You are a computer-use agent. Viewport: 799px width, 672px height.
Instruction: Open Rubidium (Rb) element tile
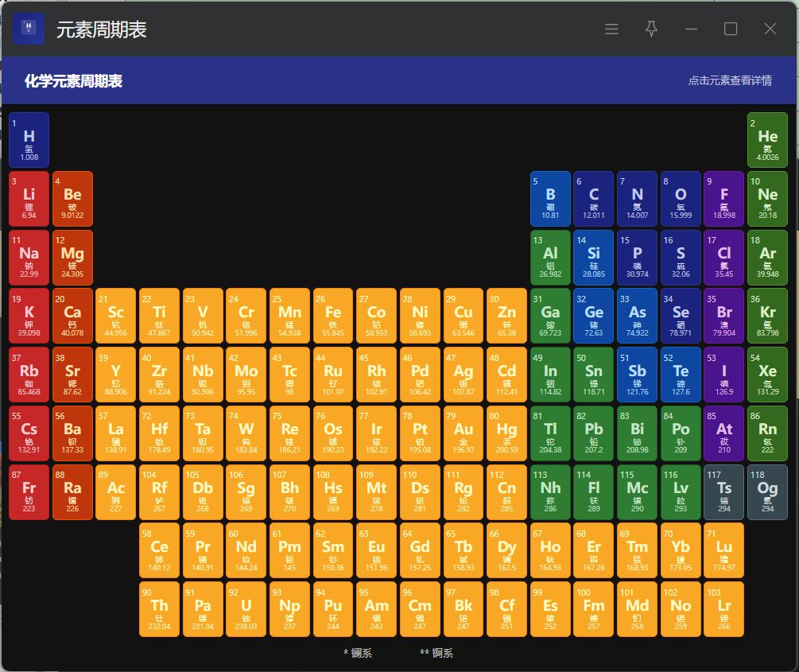pos(29,375)
